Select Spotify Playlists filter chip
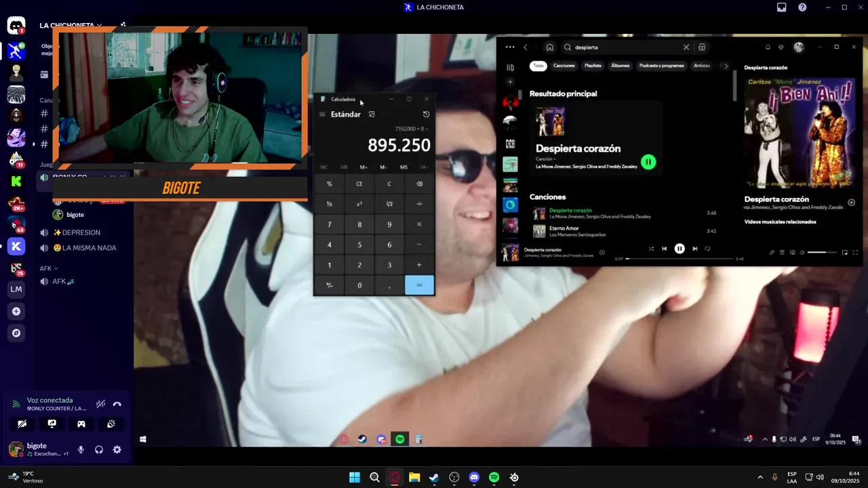This screenshot has height=488, width=868. tap(593, 66)
